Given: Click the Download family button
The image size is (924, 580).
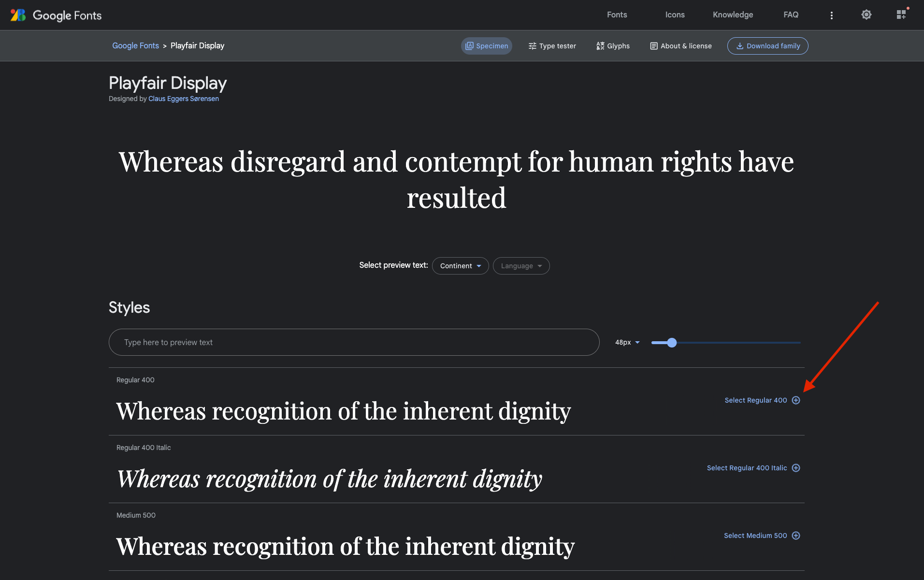Looking at the screenshot, I should [x=768, y=46].
